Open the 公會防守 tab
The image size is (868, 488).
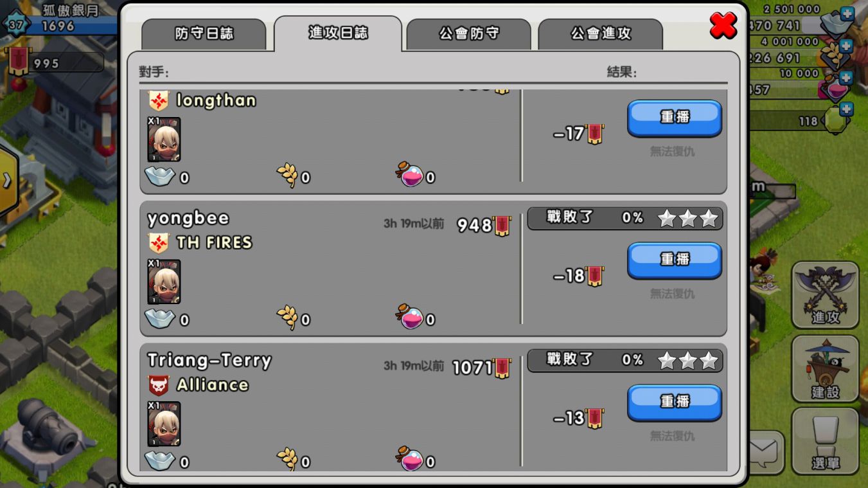tap(469, 34)
